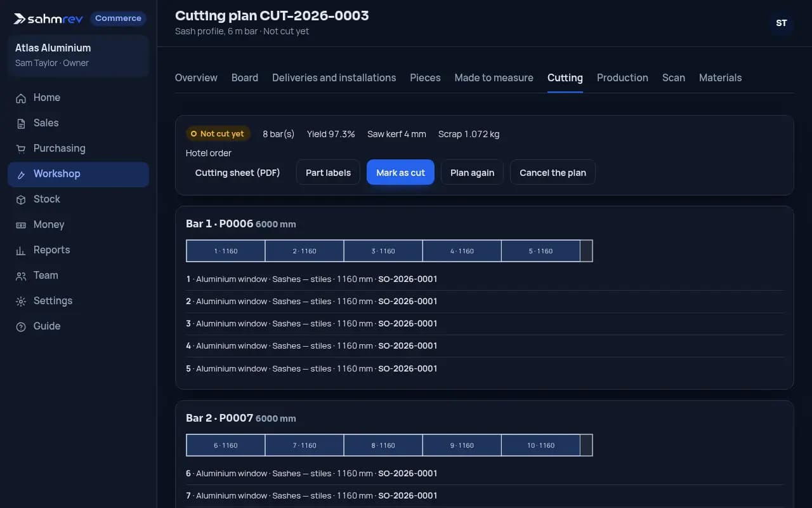The height and width of the screenshot is (508, 812).
Task: Click the Atlas Aluminium company card
Action: coord(79,55)
